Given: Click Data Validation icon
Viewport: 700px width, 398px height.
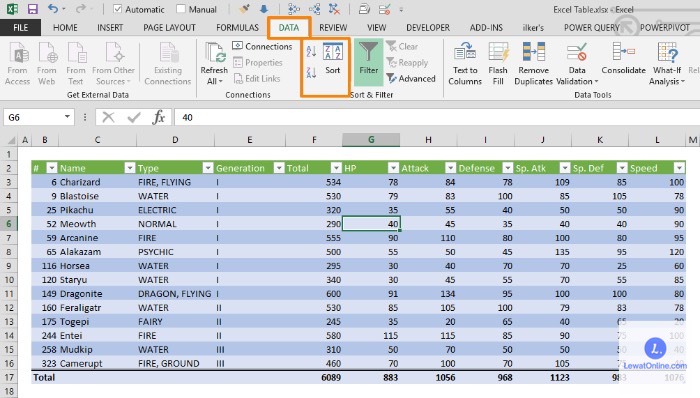Looking at the screenshot, I should click(x=577, y=53).
